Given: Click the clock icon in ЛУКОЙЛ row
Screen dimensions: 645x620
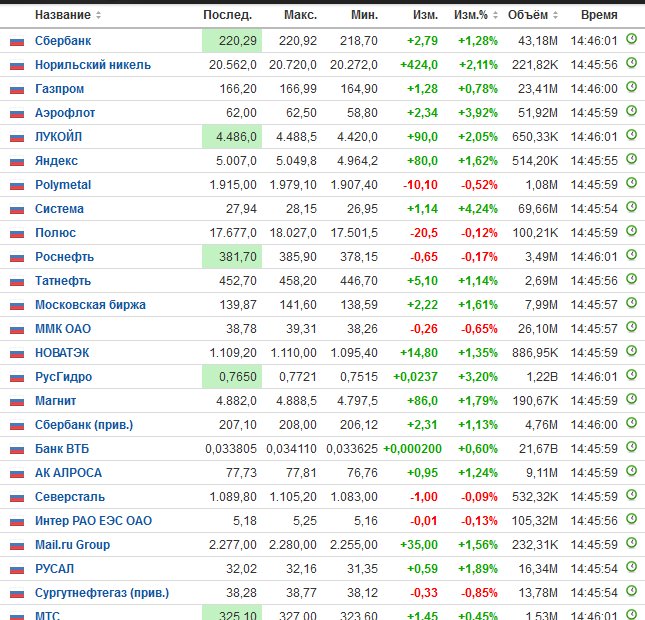Looking at the screenshot, I should point(631,135).
